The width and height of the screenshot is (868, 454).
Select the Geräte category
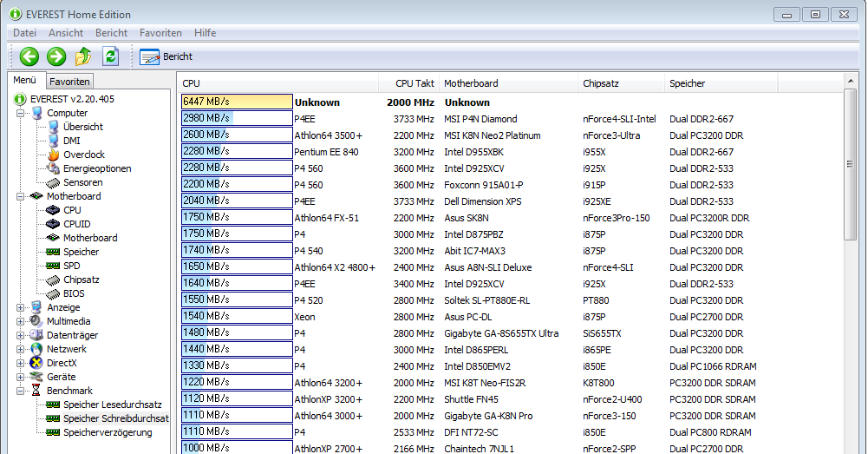61,377
